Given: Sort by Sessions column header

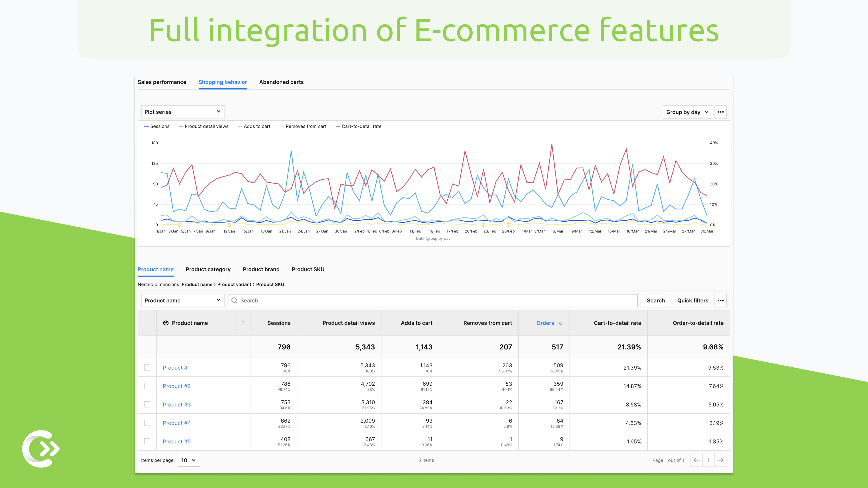Looking at the screenshot, I should click(x=279, y=323).
